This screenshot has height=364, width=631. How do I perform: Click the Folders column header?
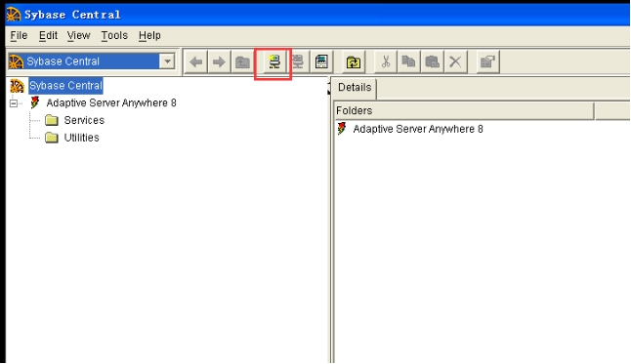click(464, 110)
